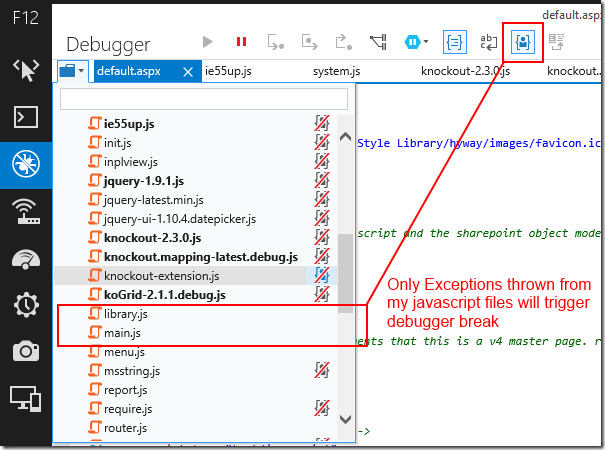Toggle library code mark for msstring.js
Screen dimensions: 605x450
point(321,371)
